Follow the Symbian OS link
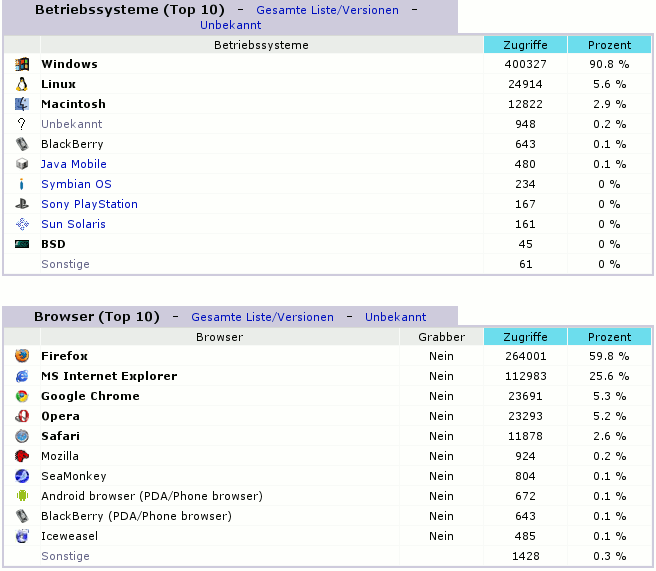The image size is (656, 571). click(76, 184)
